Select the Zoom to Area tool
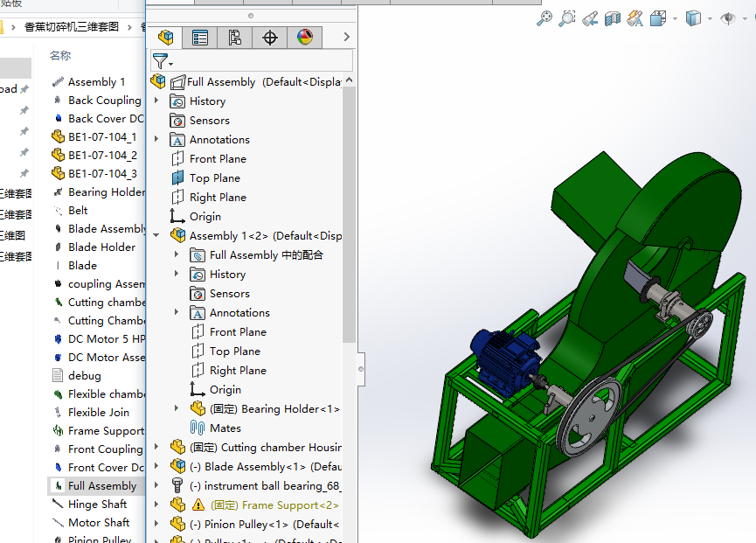 pyautogui.click(x=567, y=18)
